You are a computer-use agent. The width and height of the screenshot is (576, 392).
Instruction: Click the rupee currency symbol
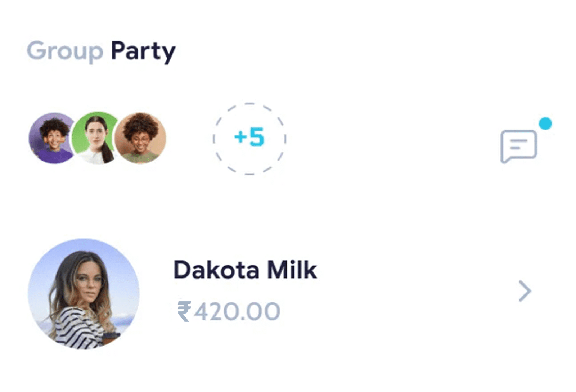click(184, 311)
